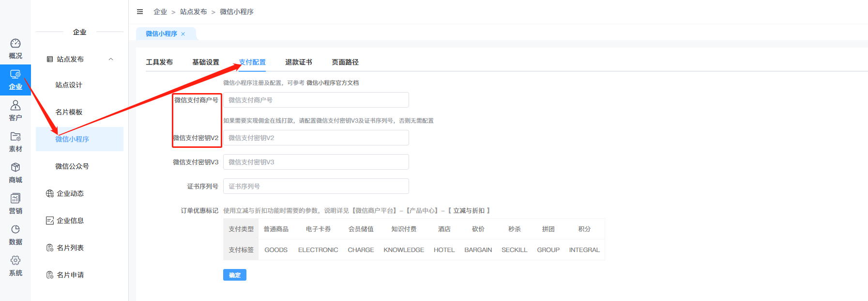Screen dimensions: 868x301
Task: Switch to the 工具发布 tab
Action: click(159, 62)
